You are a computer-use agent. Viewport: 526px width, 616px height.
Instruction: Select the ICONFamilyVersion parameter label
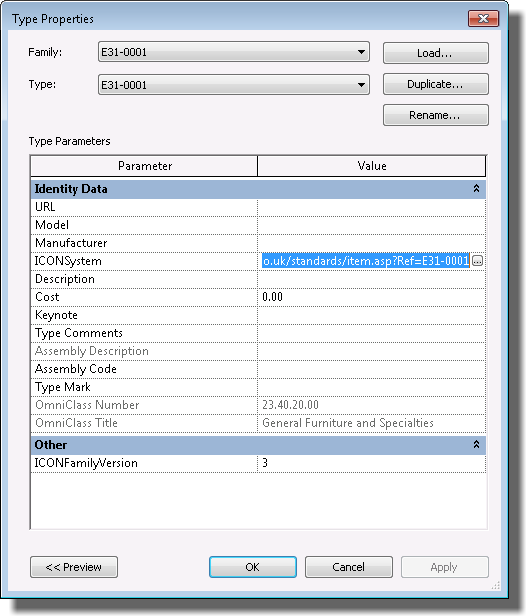click(x=86, y=463)
